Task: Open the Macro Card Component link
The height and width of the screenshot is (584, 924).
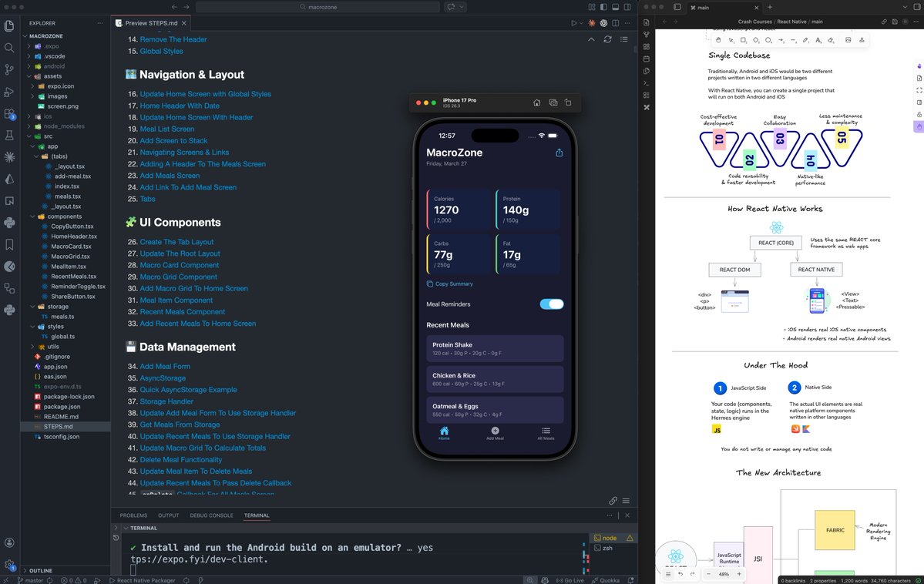Action: (179, 265)
